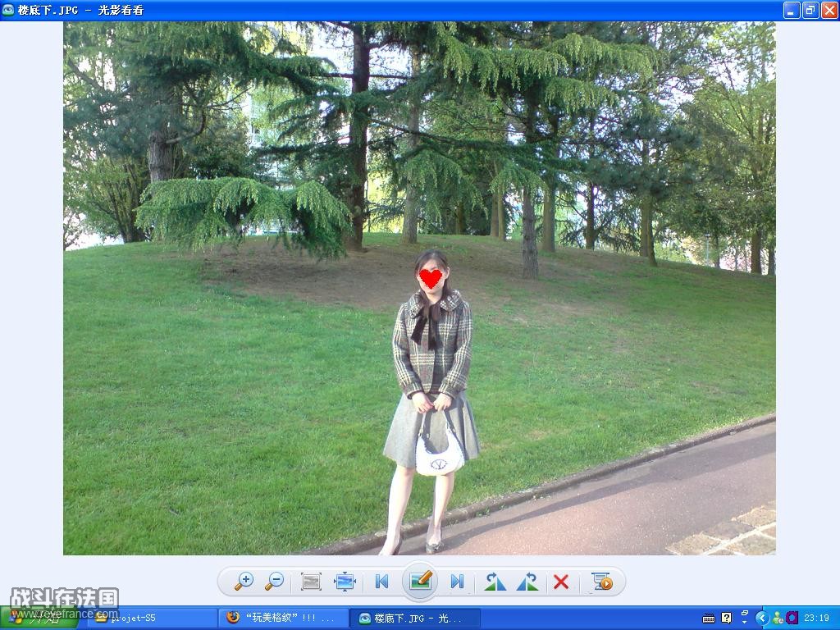The height and width of the screenshot is (630, 840).
Task: Click the 23:19 system clock
Action: (x=816, y=619)
